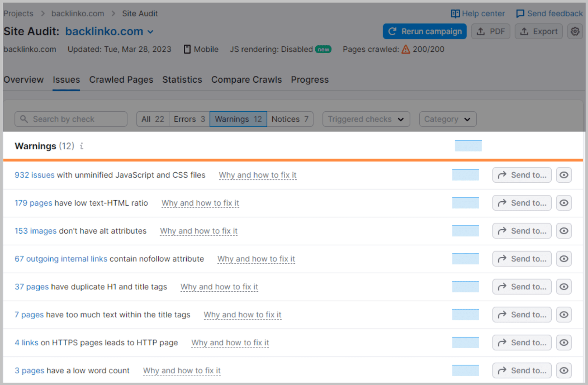Screen dimensions: 588x385
Task: Filter by Errors 3
Action: click(x=189, y=119)
